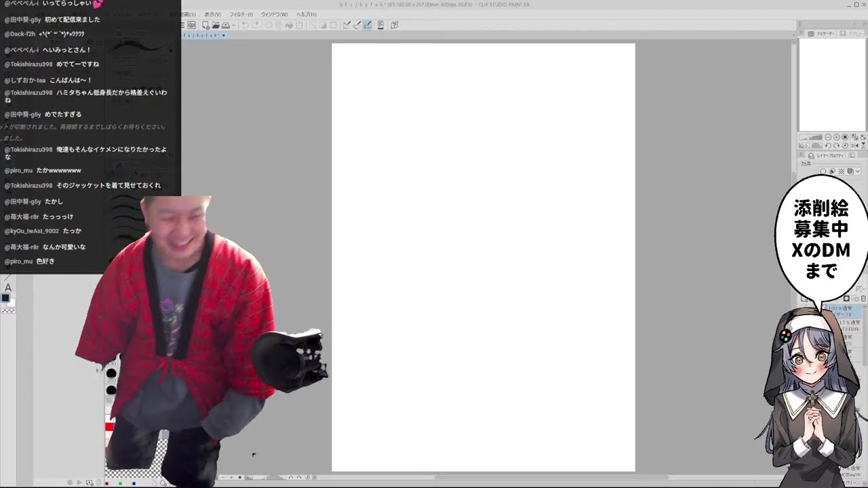Click the Redo arrow icon
The width and height of the screenshot is (868, 488).
tap(255, 25)
